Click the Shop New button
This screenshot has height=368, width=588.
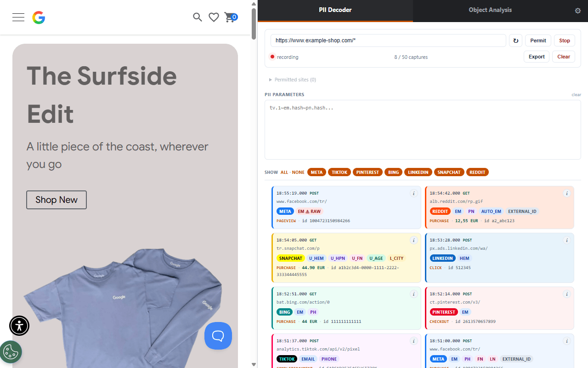(57, 200)
